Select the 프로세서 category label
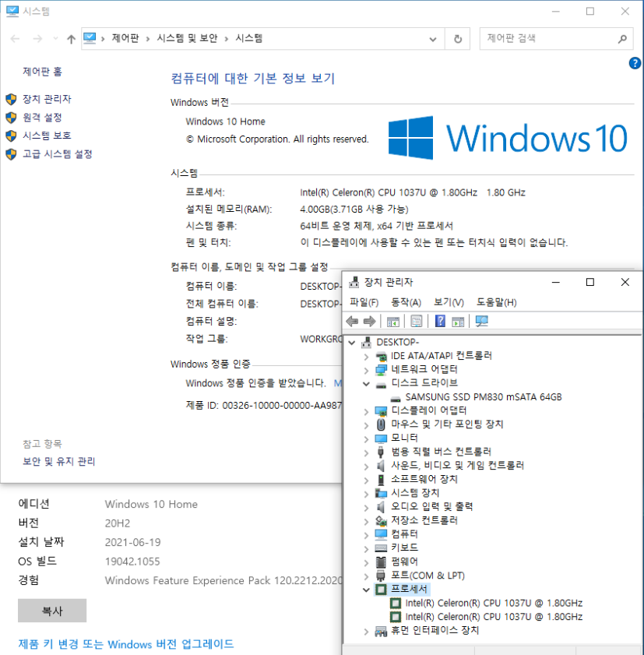 [409, 590]
